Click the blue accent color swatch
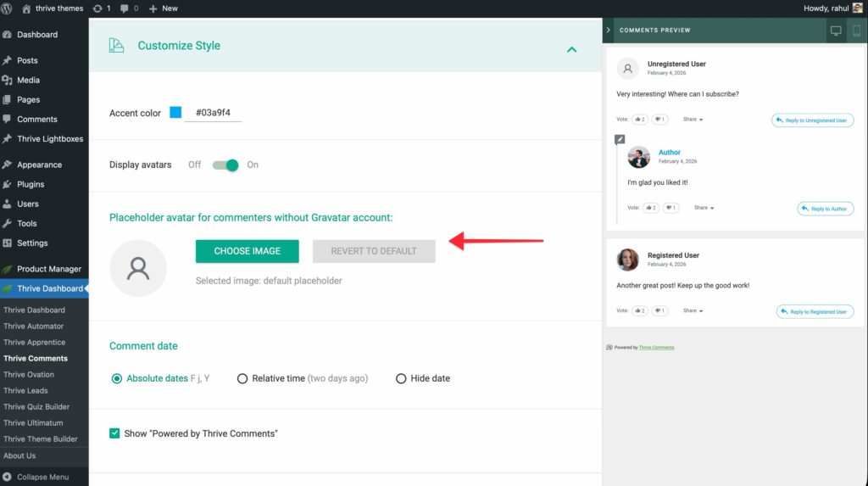The width and height of the screenshot is (868, 486). point(175,113)
